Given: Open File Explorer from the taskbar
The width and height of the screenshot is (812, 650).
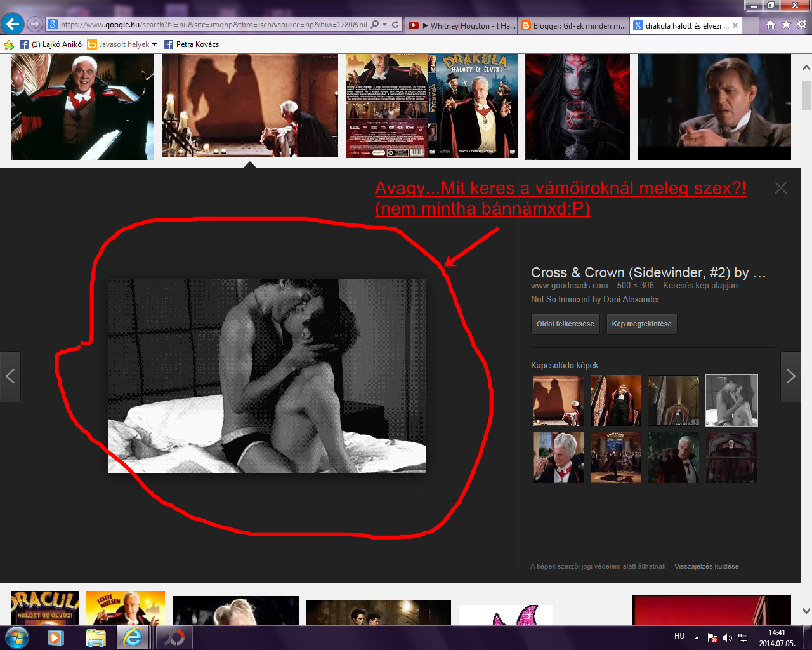Looking at the screenshot, I should pyautogui.click(x=95, y=637).
